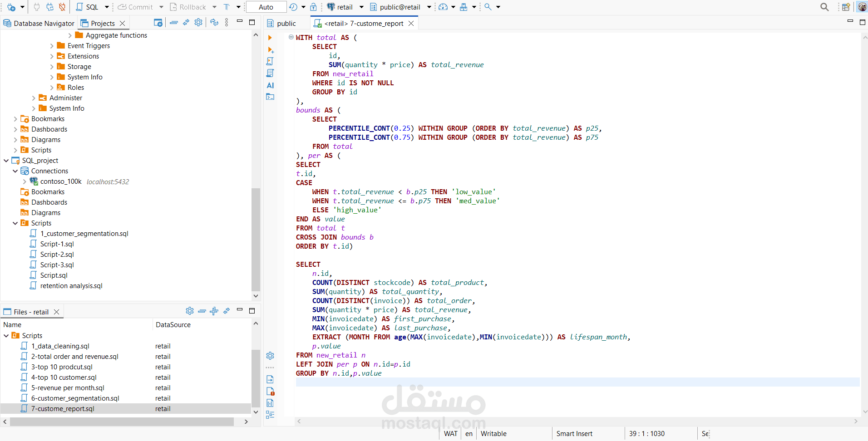868x441 pixels.
Task: Select retention analysis.sql script
Action: (71, 286)
